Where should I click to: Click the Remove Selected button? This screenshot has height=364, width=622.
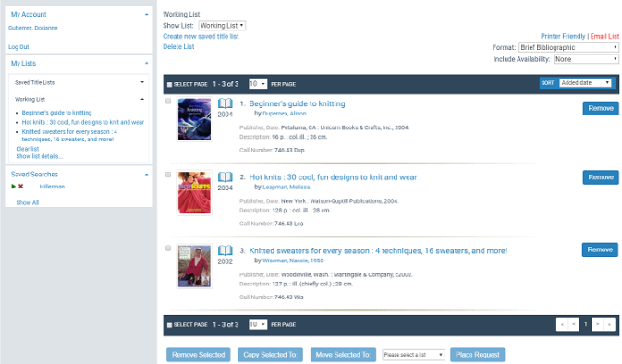[199, 355]
